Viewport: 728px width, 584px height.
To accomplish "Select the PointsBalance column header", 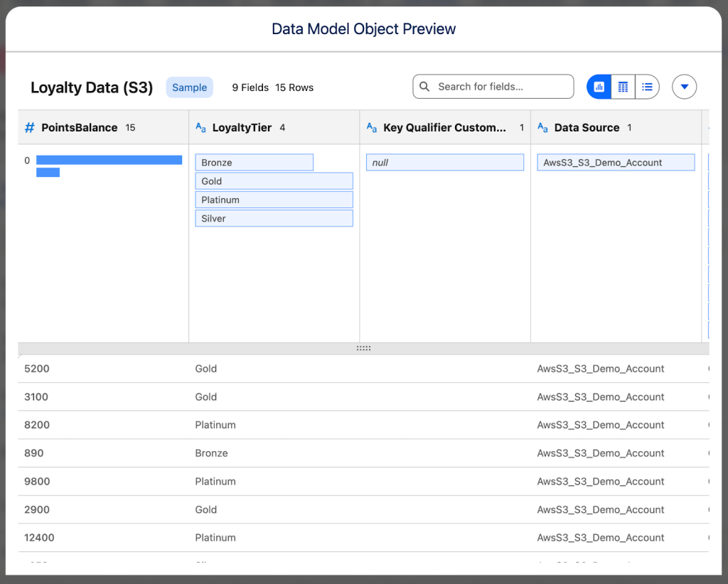I will 103,128.
